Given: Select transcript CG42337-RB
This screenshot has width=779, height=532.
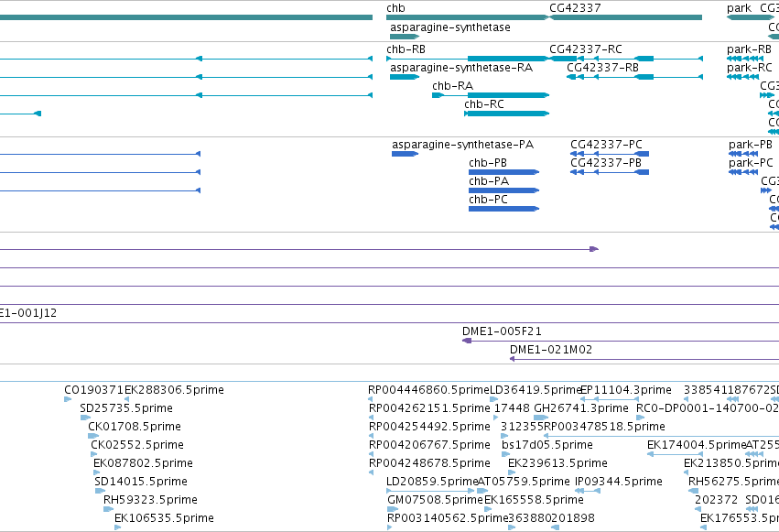Looking at the screenshot, I should pos(634,77).
